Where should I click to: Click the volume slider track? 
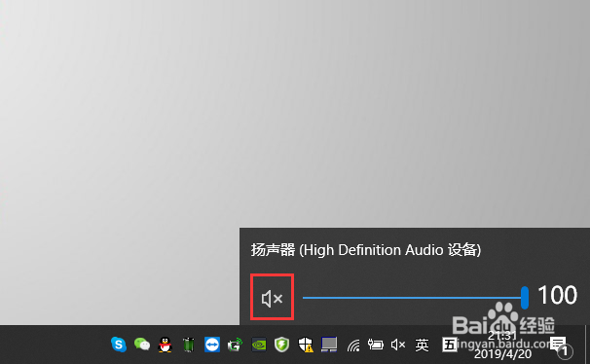click(412, 298)
